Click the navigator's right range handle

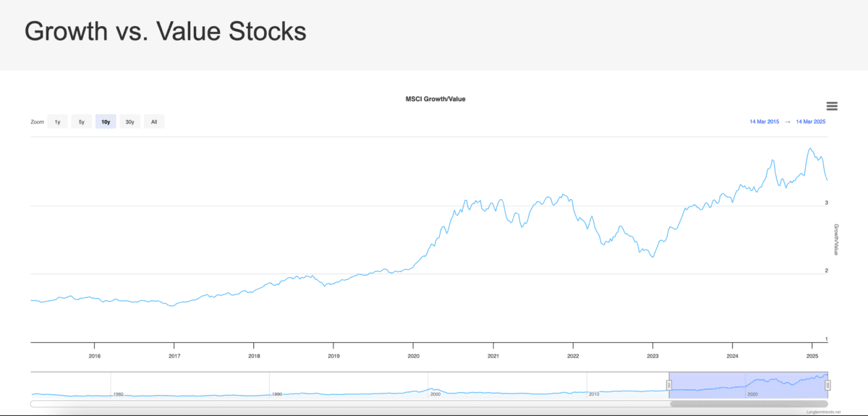tap(827, 385)
